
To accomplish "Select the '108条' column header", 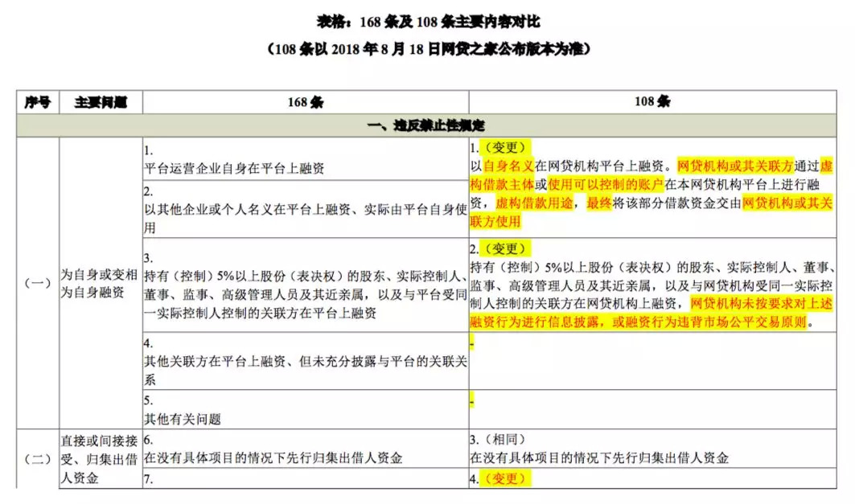I will tap(652, 101).
